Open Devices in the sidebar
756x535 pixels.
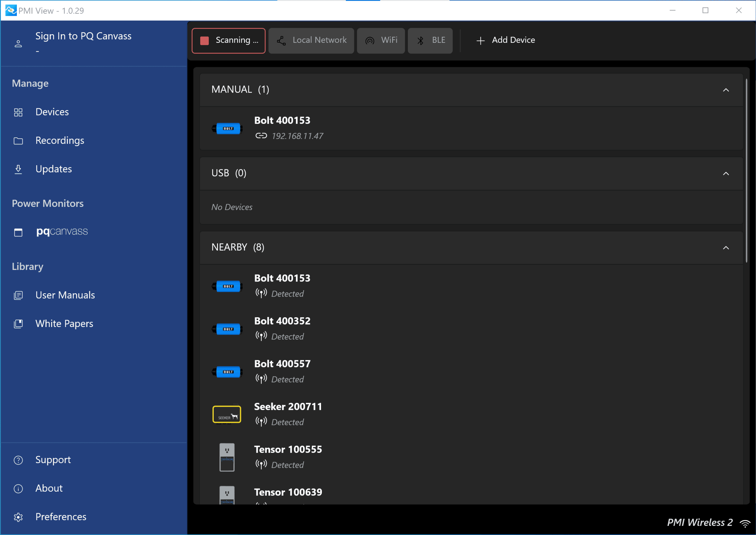coord(52,112)
